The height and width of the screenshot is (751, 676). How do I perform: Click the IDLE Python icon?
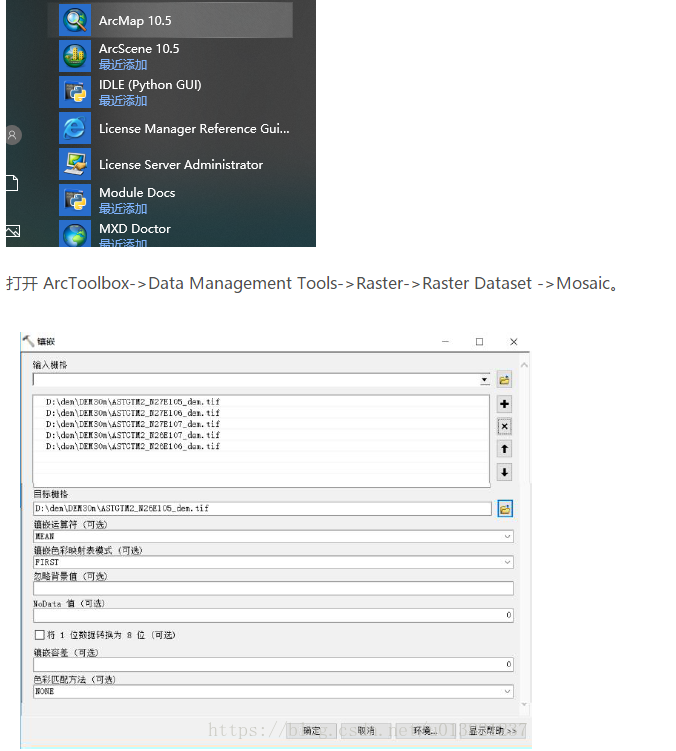click(75, 92)
